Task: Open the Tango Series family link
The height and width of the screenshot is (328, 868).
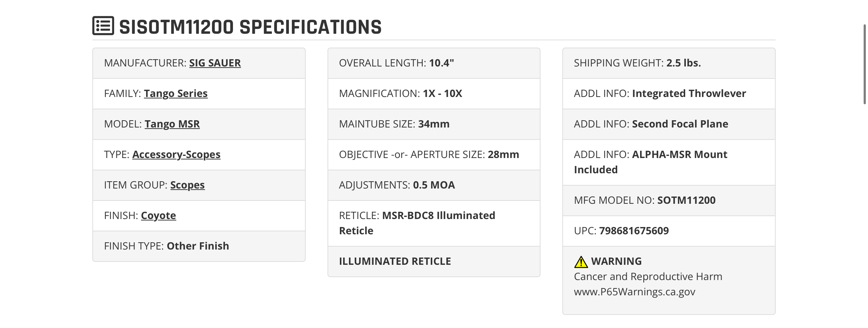Action: (176, 93)
